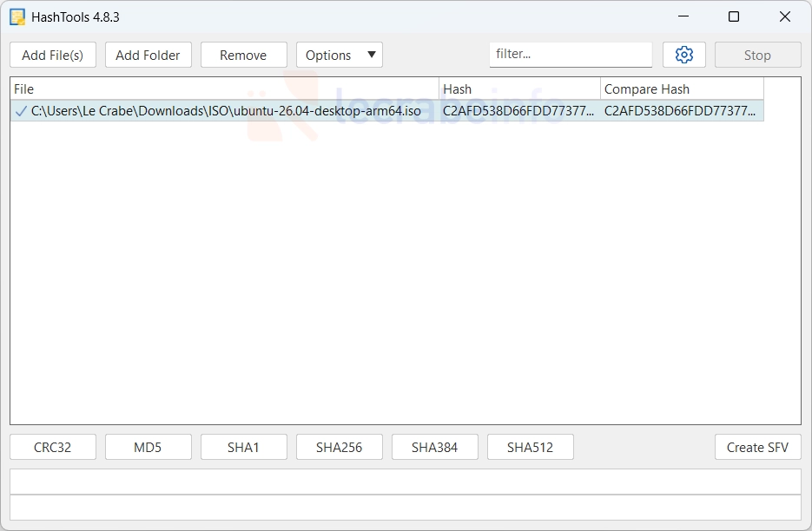Calculate the SHA1 hash
Viewport: 812px width, 531px height.
243,447
